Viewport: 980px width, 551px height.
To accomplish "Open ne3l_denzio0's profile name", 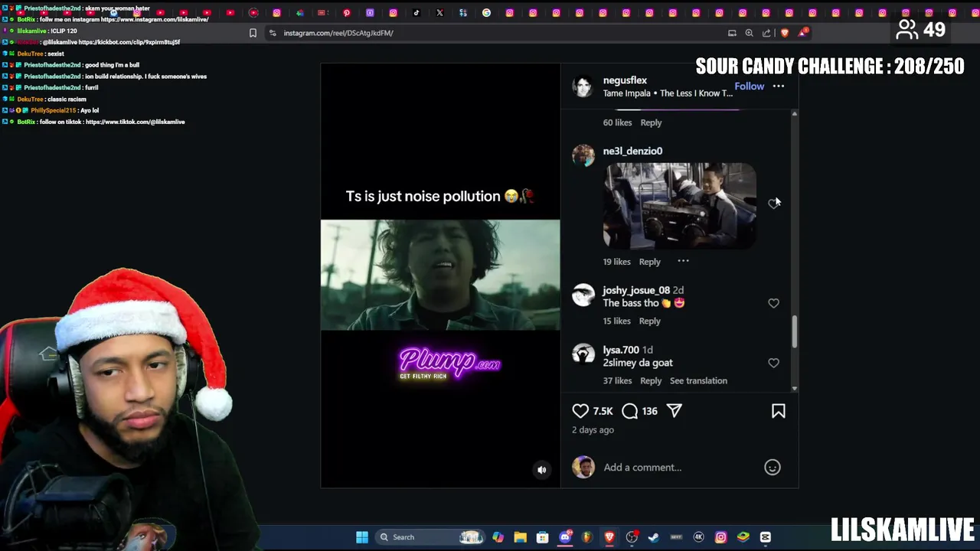I will coord(632,151).
